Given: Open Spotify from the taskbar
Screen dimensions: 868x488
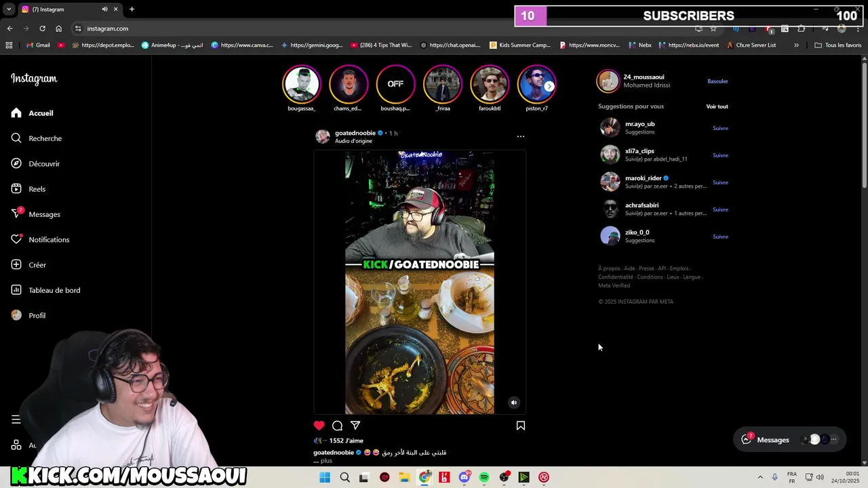Looking at the screenshot, I should [x=484, y=477].
